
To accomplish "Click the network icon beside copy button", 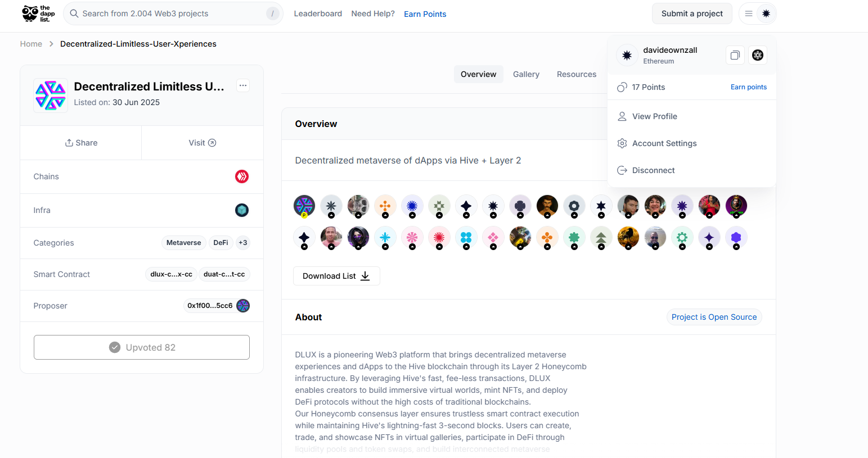I will pos(758,55).
